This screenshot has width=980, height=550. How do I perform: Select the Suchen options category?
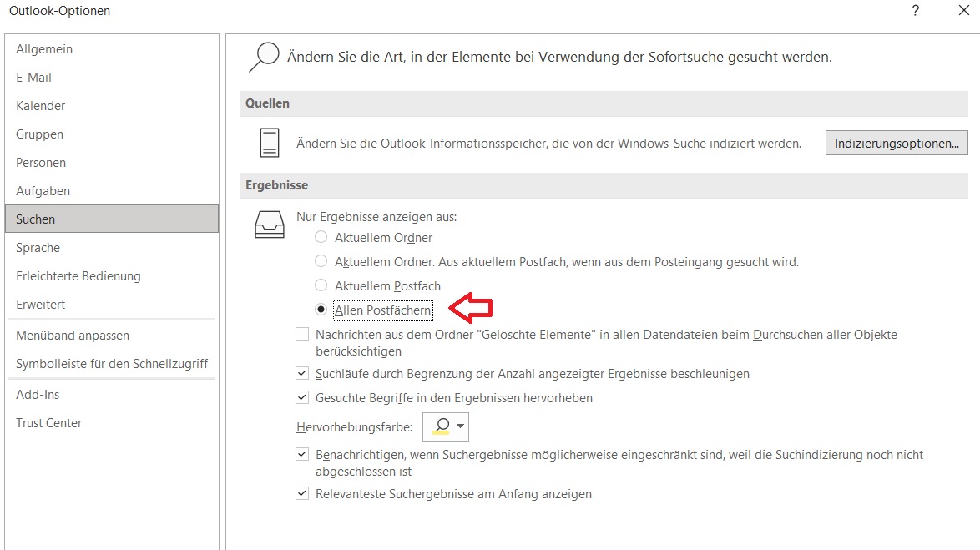pyautogui.click(x=112, y=219)
